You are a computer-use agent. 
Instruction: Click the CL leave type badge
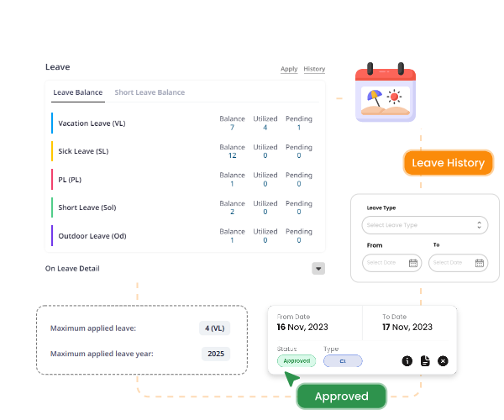(343, 360)
